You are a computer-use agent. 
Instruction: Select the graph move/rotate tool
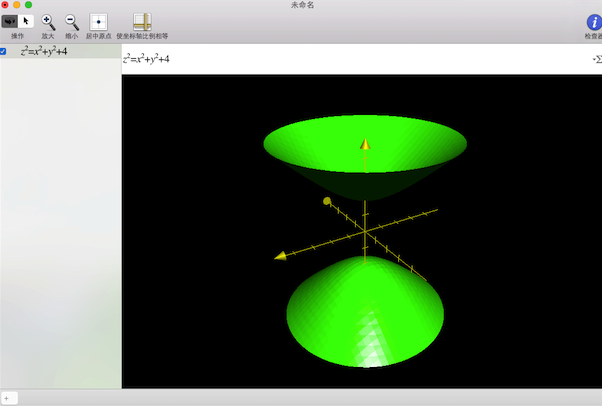click(10, 21)
